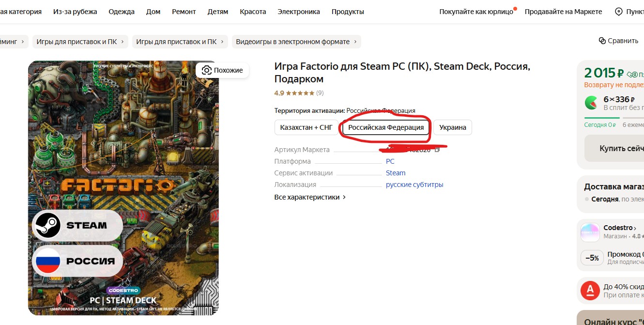Click the product title text
The width and height of the screenshot is (644, 325).
coord(402,73)
